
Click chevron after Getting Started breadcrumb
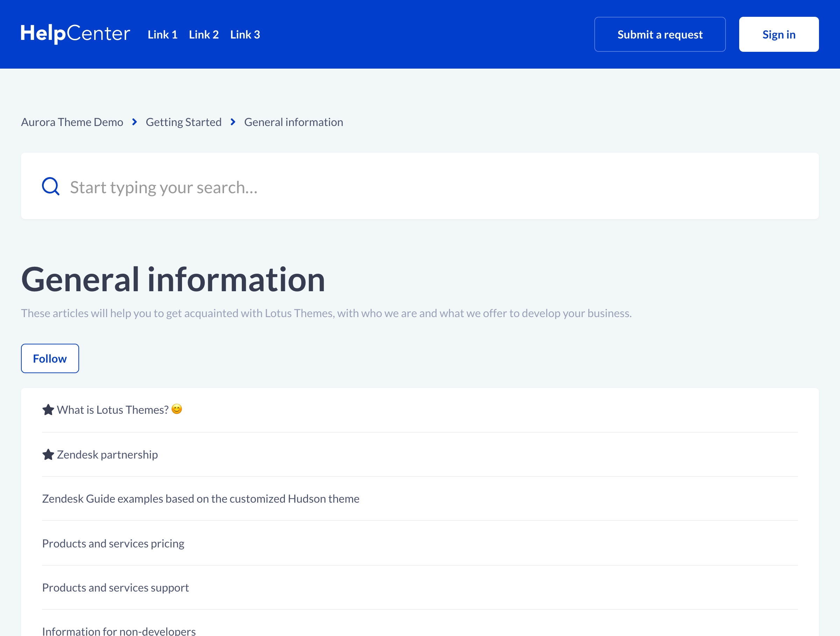233,122
